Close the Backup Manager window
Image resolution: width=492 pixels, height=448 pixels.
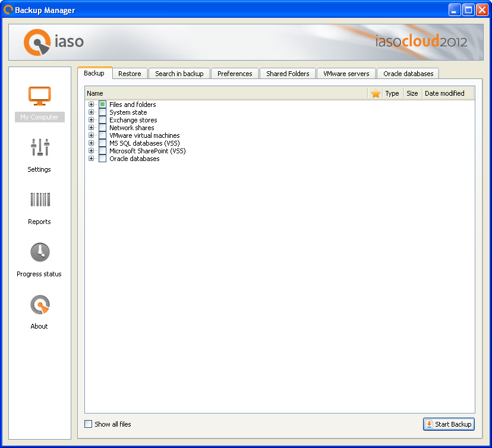tap(482, 10)
